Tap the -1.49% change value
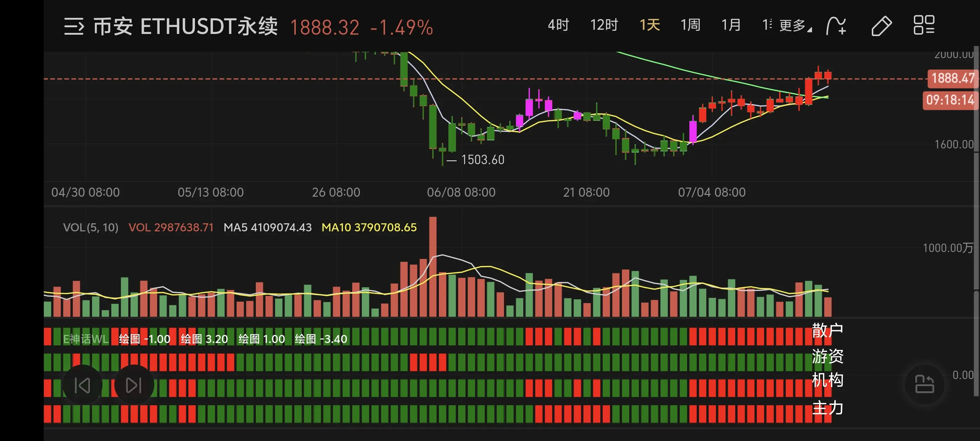Viewport: 980px width, 441px height. [402, 27]
